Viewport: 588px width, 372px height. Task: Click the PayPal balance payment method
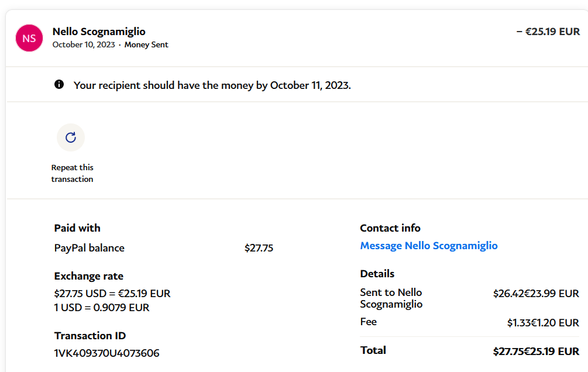[x=90, y=248]
